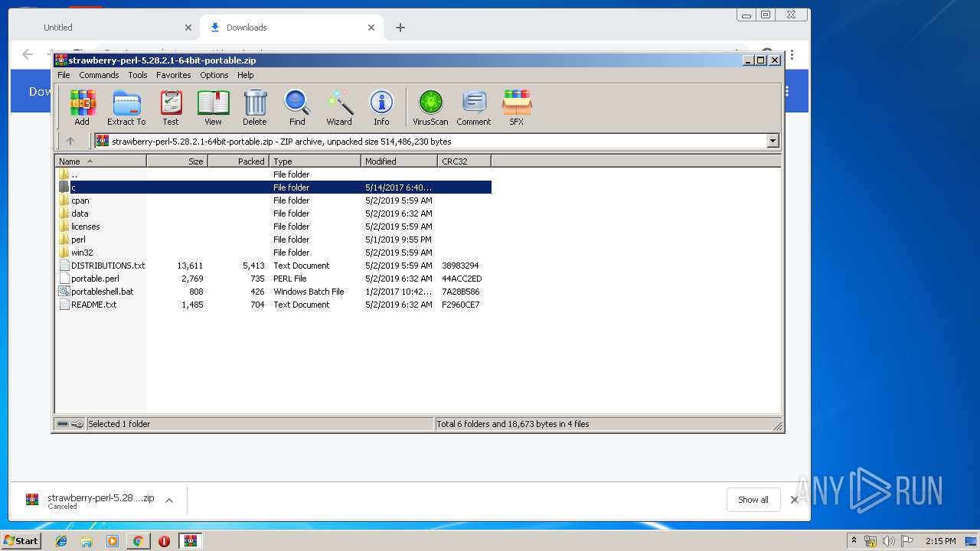
Task: Open the Comment tool
Action: click(474, 107)
